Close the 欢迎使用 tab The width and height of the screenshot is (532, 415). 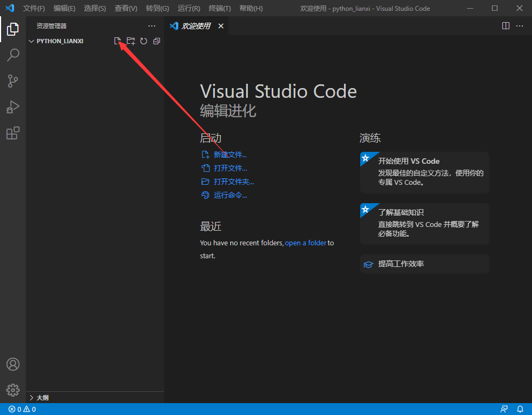pos(221,26)
